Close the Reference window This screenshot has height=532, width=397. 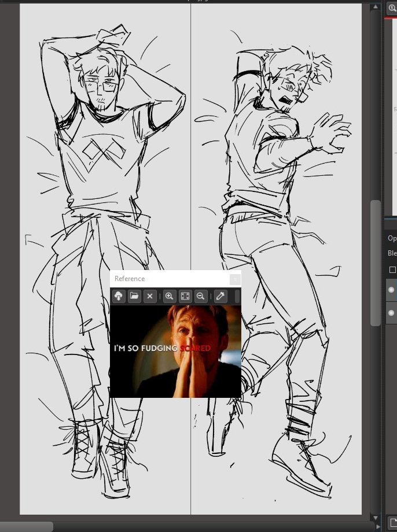235,279
